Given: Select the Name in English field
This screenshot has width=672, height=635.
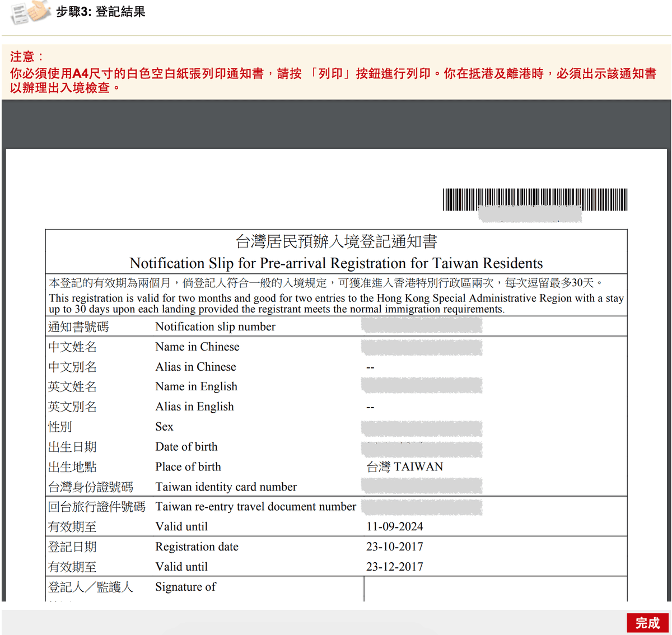Looking at the screenshot, I should (x=421, y=385).
